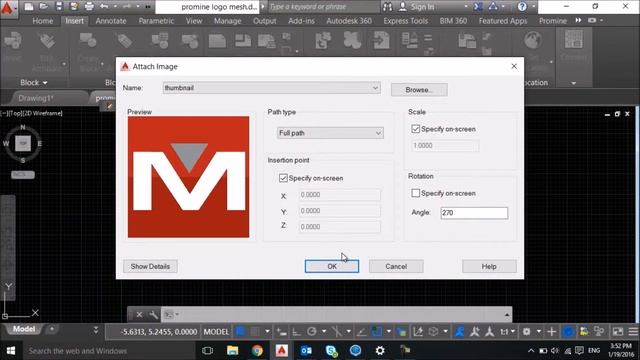Click the dialog Help button
This screenshot has width=640, height=360.
coord(489,266)
